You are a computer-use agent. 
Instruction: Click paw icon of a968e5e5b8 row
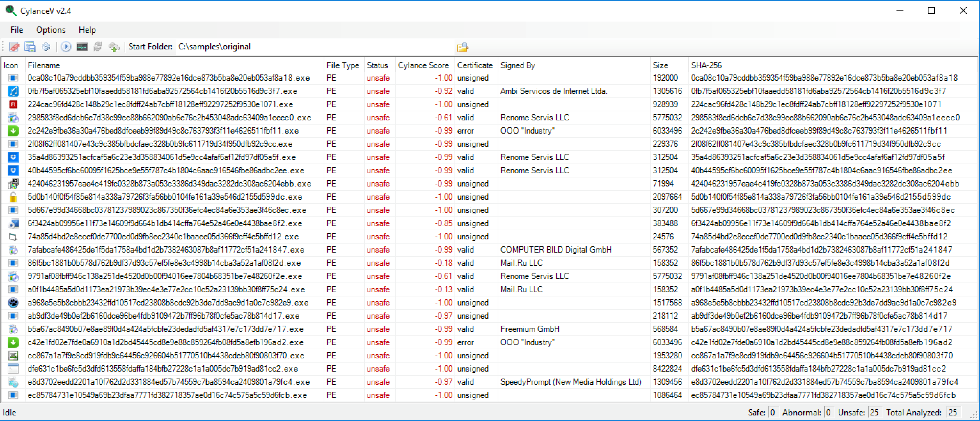[13, 303]
